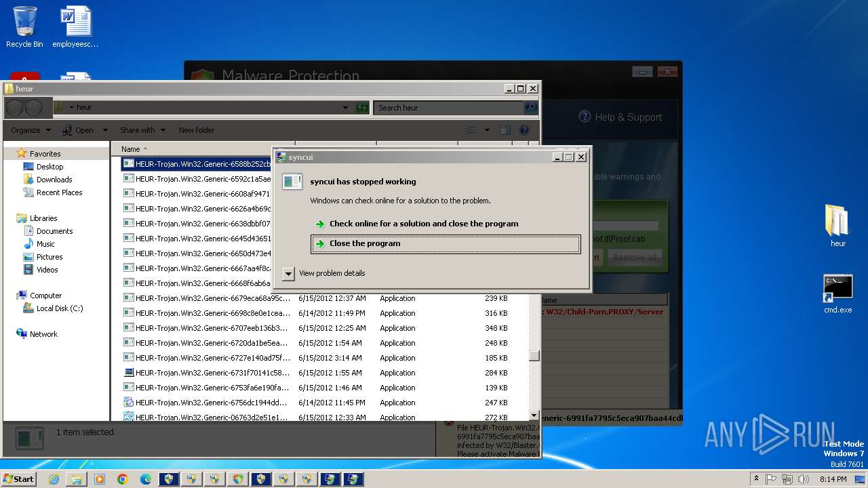Open Pictures library
The width and height of the screenshot is (868, 488).
[50, 257]
